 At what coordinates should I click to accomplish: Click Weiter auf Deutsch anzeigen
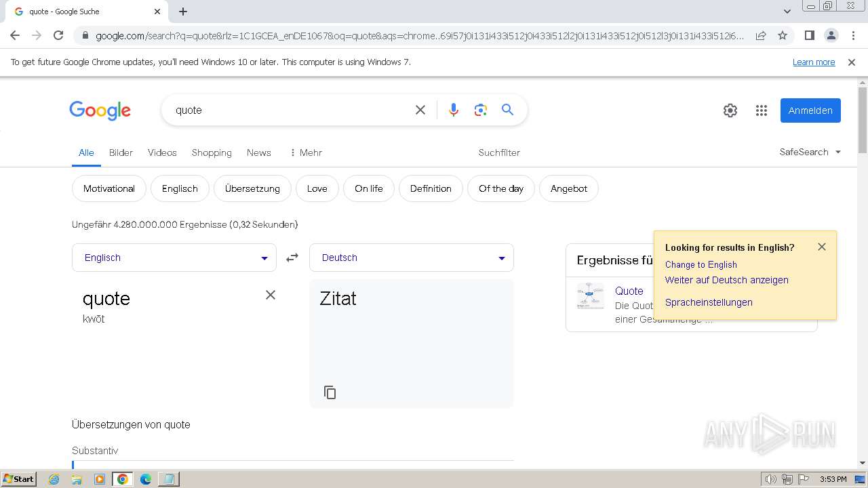pos(726,280)
